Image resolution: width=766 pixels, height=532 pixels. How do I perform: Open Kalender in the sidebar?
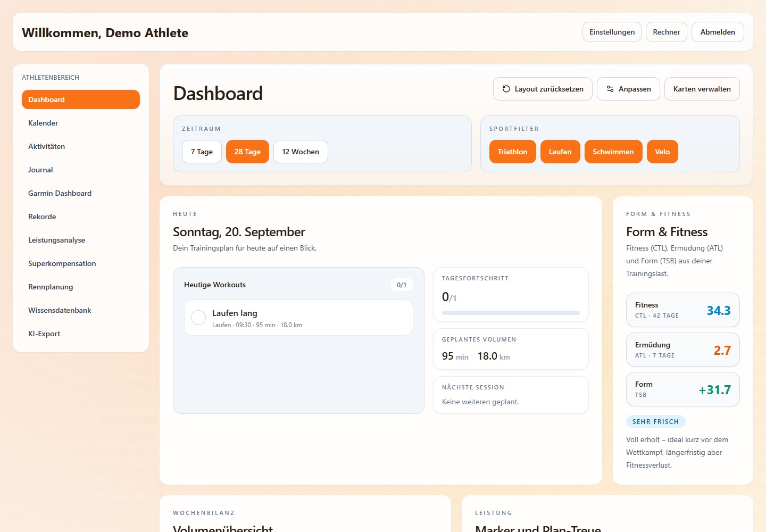(x=81, y=123)
